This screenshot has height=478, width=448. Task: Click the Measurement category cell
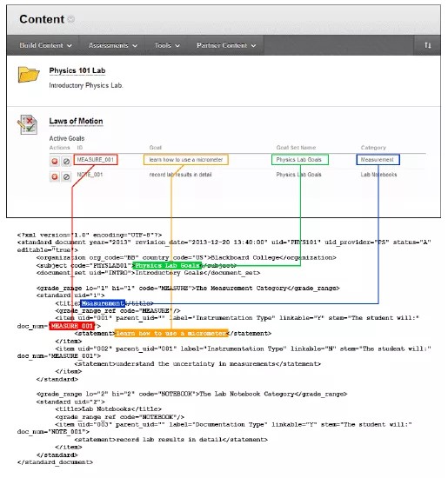click(x=378, y=159)
